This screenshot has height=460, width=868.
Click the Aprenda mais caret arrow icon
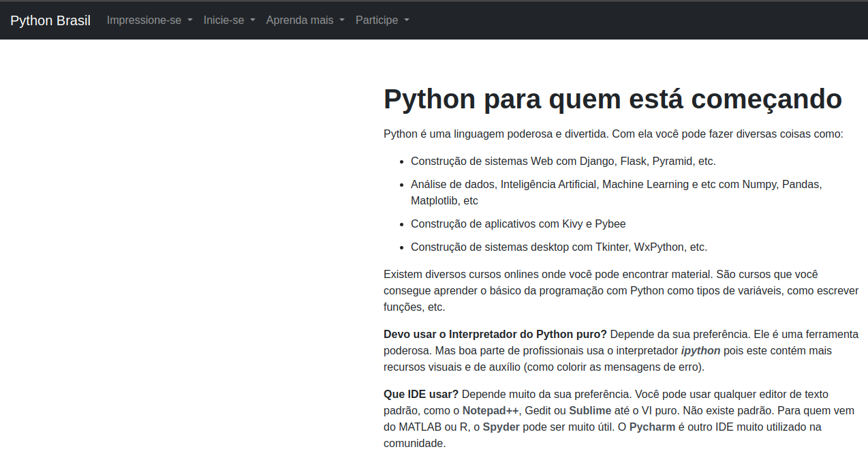(343, 20)
